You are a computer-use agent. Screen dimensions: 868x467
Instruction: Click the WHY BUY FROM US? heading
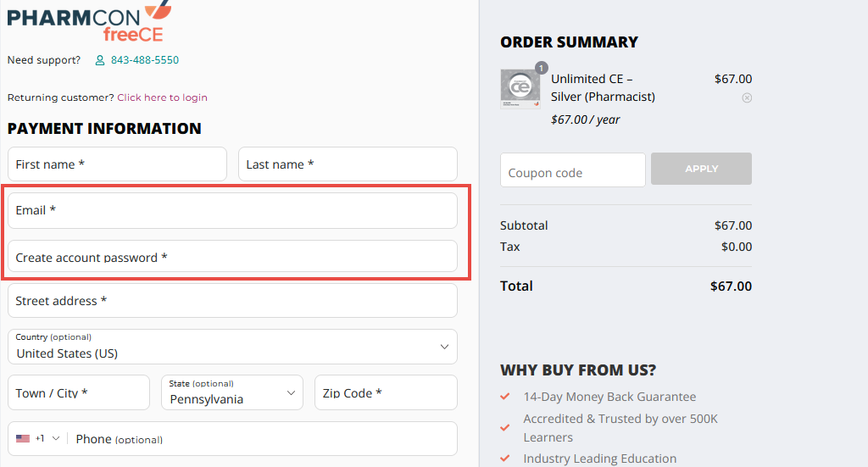(x=578, y=370)
